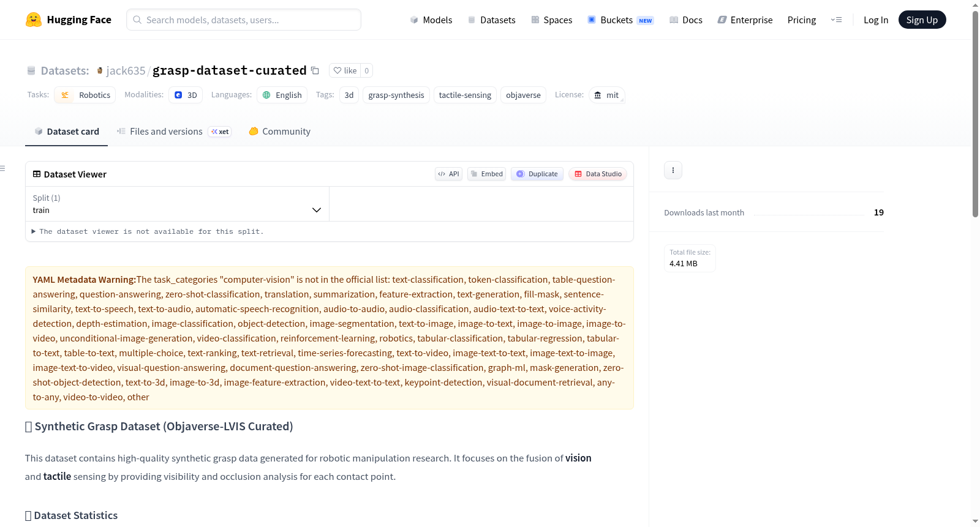The image size is (980, 527).
Task: Open the three-dot menu in the sidebar
Action: (673, 170)
